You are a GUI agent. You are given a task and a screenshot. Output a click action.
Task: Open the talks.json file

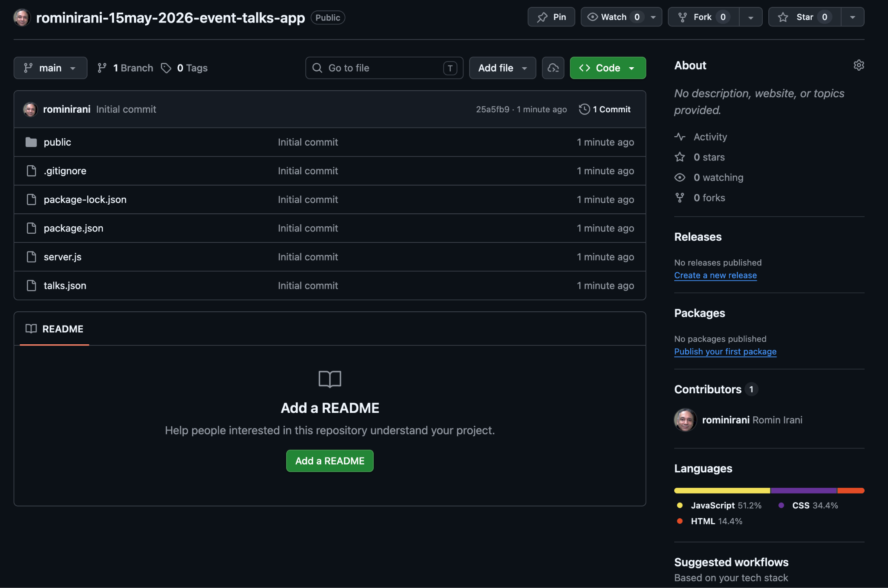click(65, 285)
